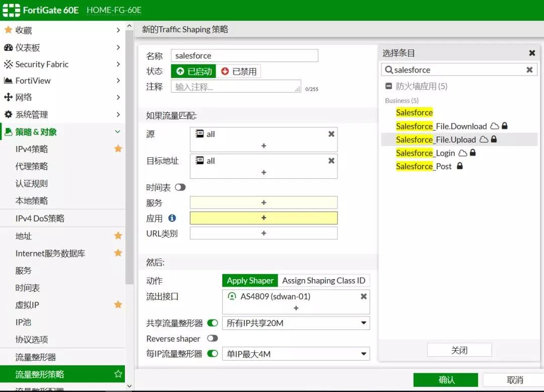The image size is (544, 392).
Task: Click the system gear icon beside 系统管理
Action: [9, 114]
